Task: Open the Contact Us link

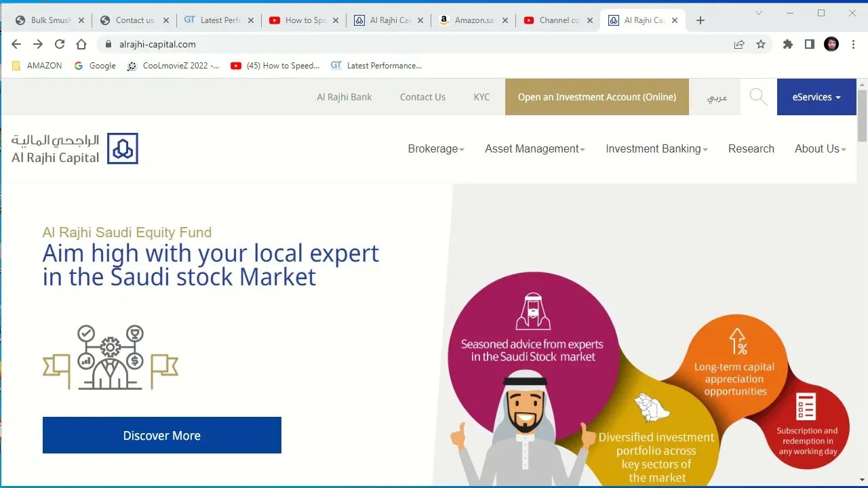Action: click(x=422, y=97)
